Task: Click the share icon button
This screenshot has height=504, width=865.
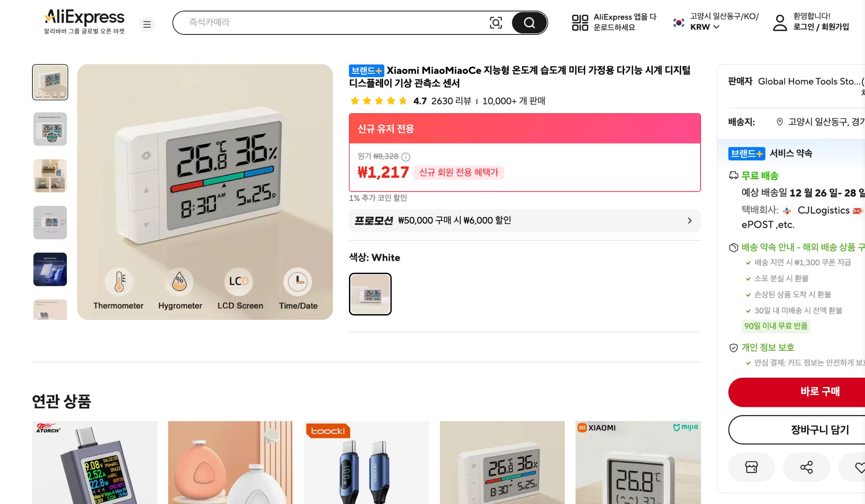Action: coord(806,467)
